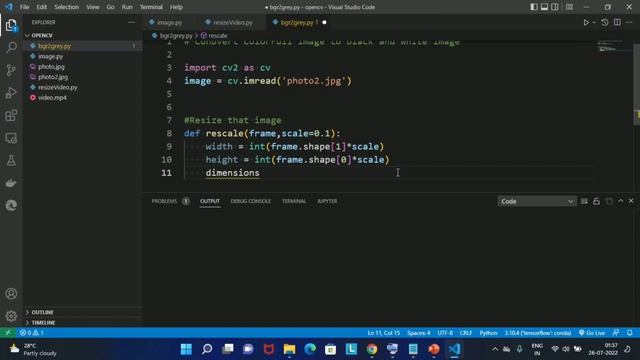640x360 pixels.
Task: Click Ln 11, Col 15 status item
Action: [x=384, y=333]
